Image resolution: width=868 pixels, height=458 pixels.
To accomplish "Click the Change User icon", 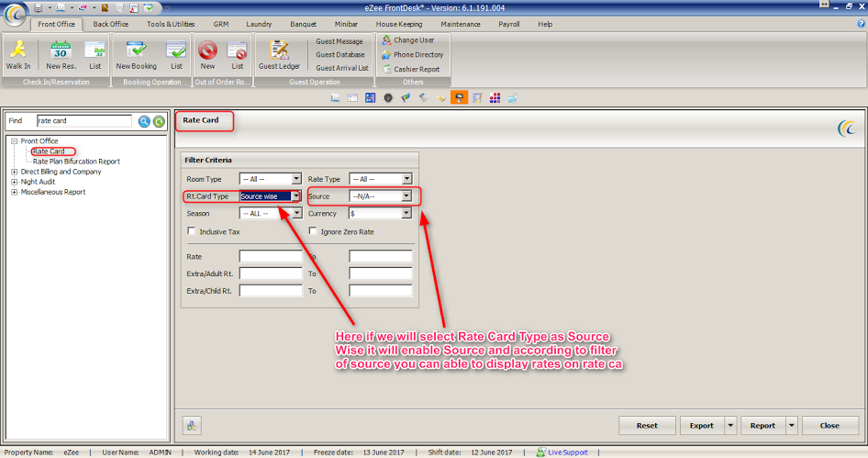I will tap(386, 39).
